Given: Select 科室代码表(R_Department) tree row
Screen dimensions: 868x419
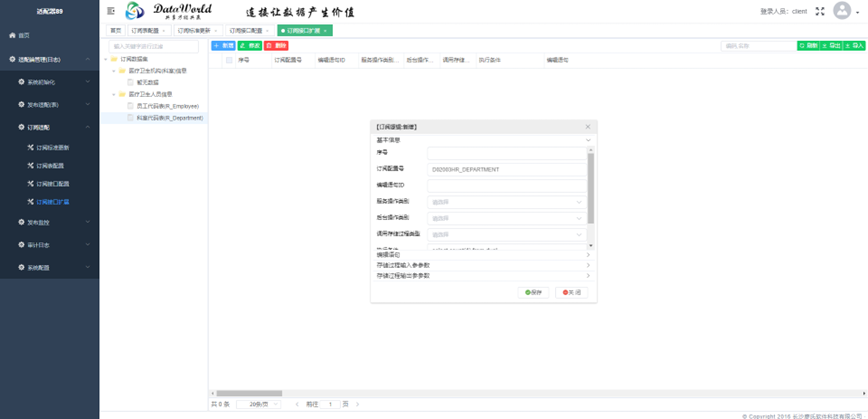Looking at the screenshot, I should pos(154,118).
